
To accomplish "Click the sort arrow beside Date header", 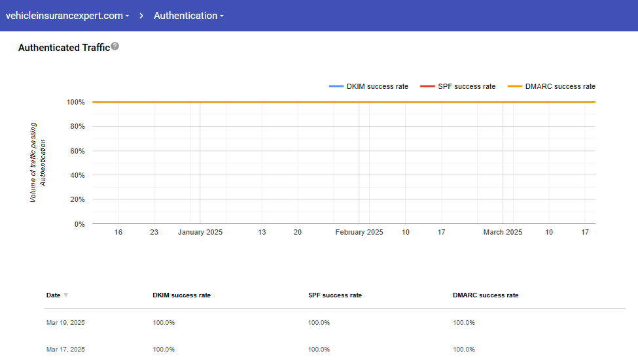I will 65,295.
